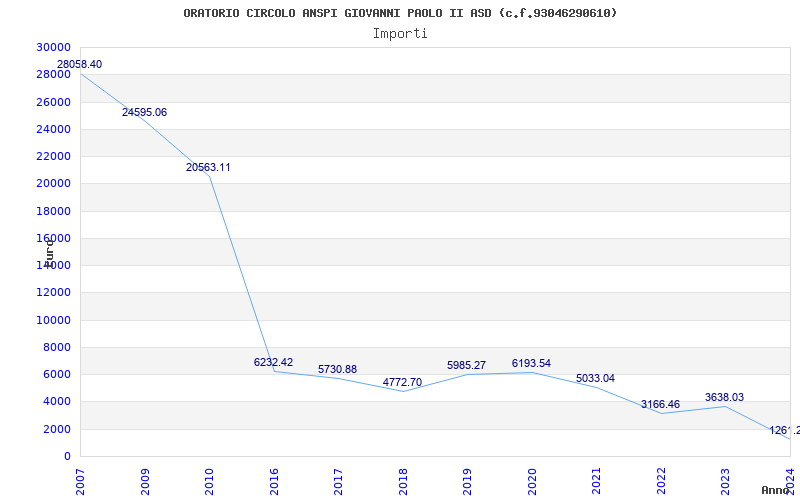This screenshot has height=500, width=800.
Task: Click data label 3638.03
Action: click(724, 397)
